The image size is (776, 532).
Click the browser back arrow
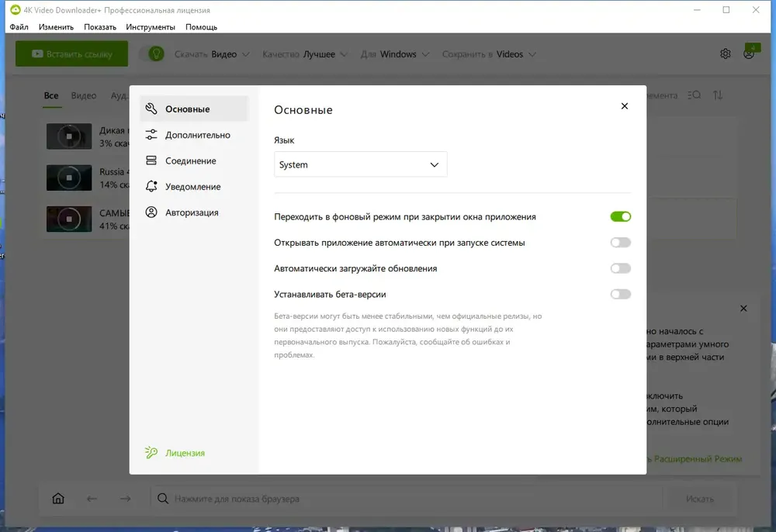(92, 499)
